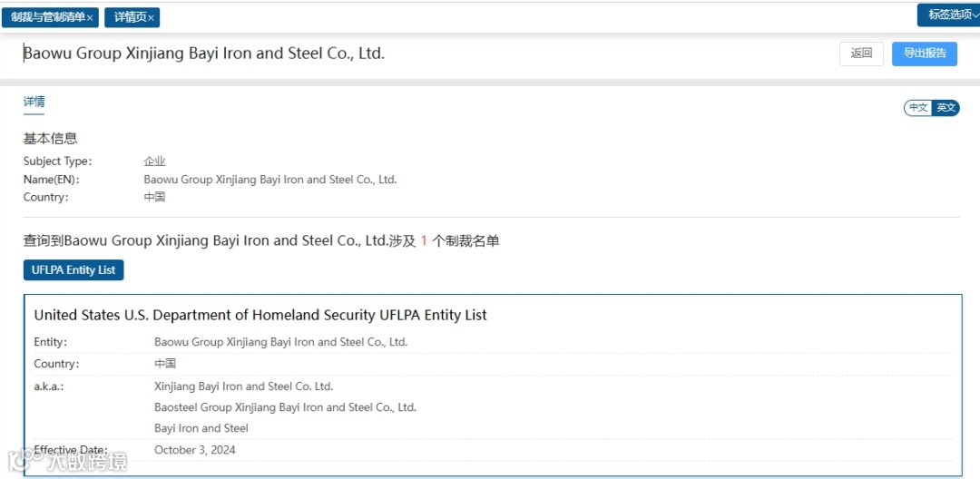Viewport: 980px width, 479px height.
Task: Select the 详情 section tab
Action: pos(34,102)
